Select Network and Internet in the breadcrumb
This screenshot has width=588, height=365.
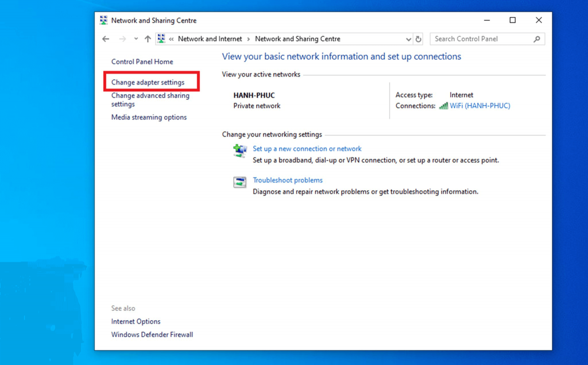point(210,39)
